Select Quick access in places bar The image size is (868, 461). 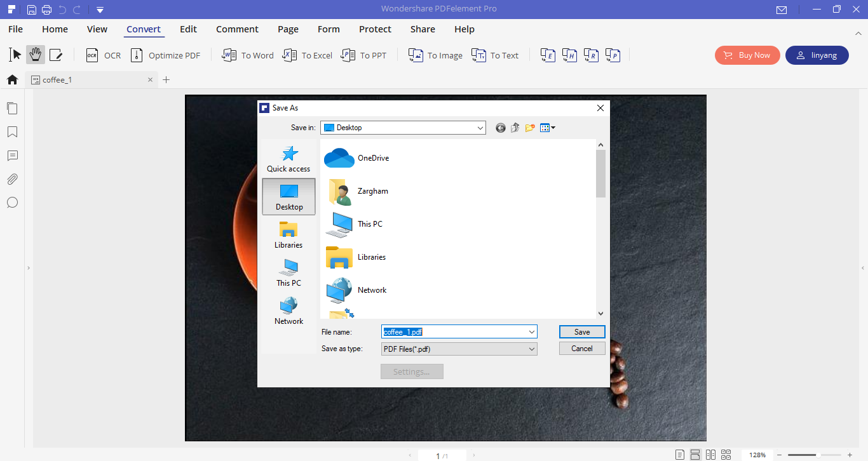[288, 159]
